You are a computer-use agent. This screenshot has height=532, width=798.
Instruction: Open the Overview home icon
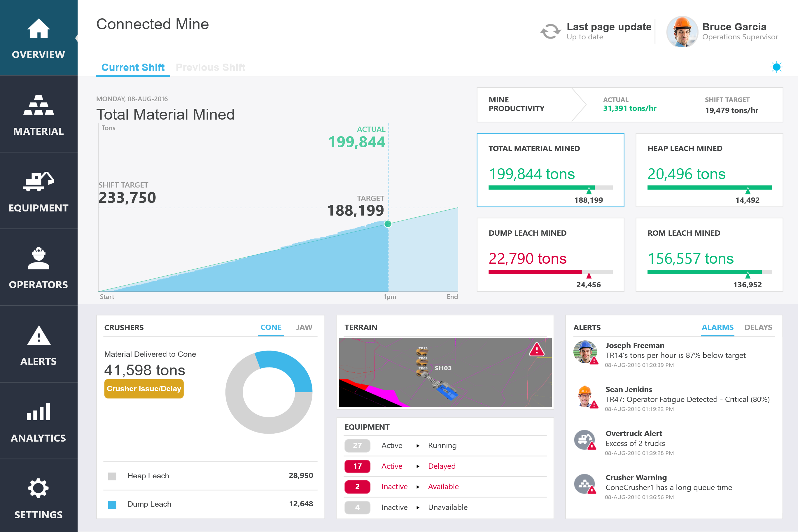[38, 29]
